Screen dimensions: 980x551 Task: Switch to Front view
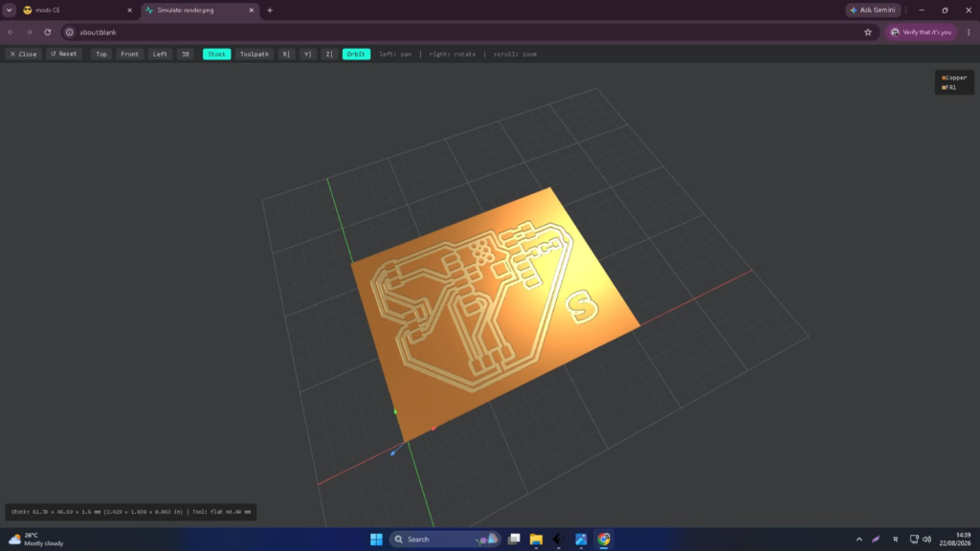[x=129, y=55]
